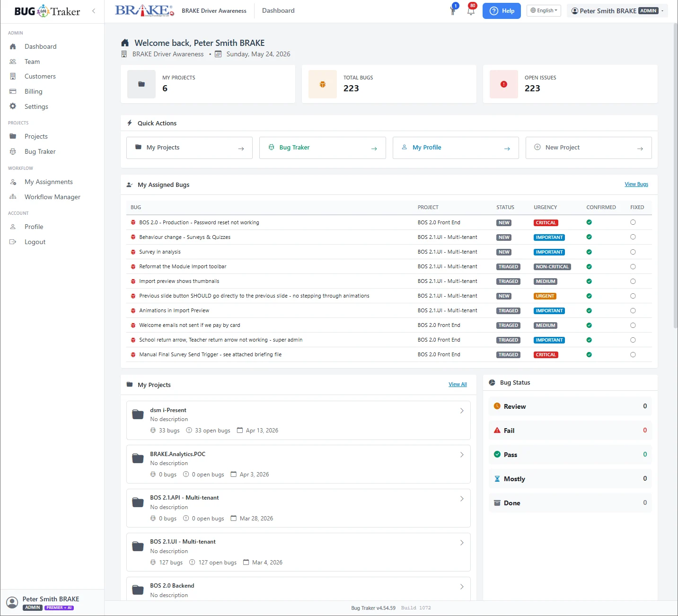Click the My Projects folder tile icon
Image resolution: width=678 pixels, height=616 pixels.
pos(141,84)
